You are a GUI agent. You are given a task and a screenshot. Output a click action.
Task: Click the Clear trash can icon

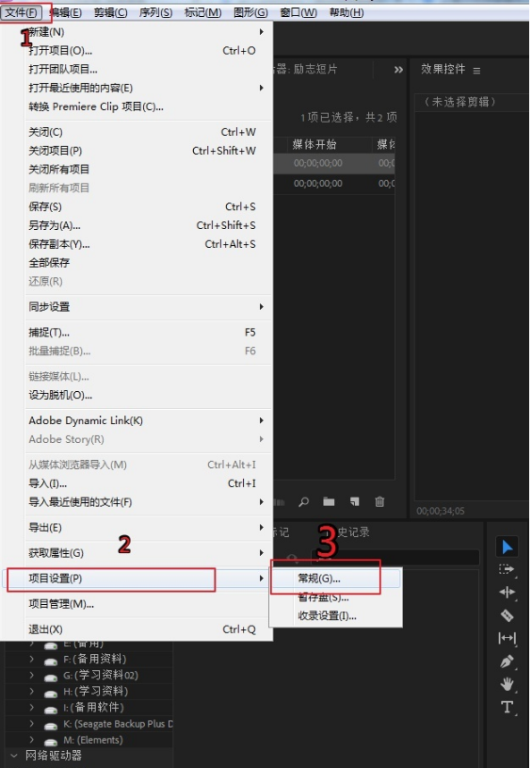tap(379, 502)
